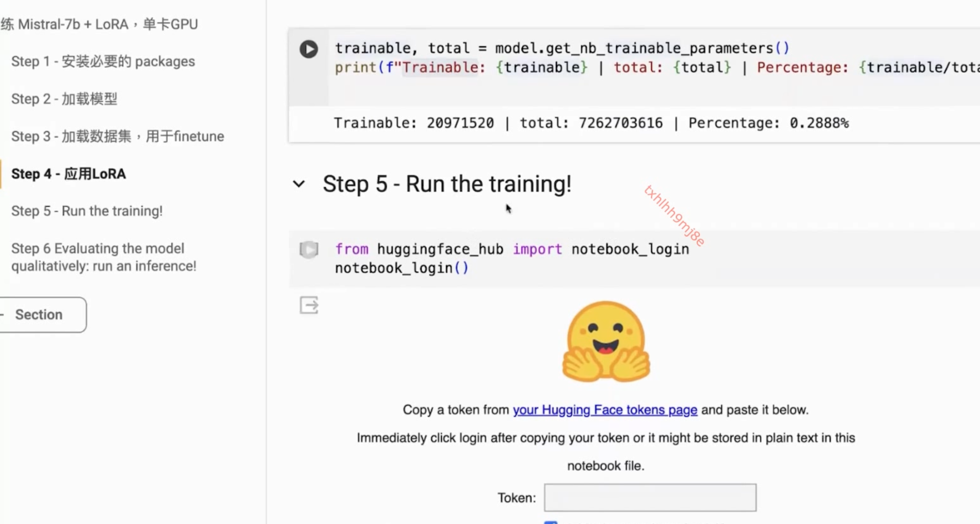
Task: Open your Hugging Face tokens page link
Action: pos(605,410)
